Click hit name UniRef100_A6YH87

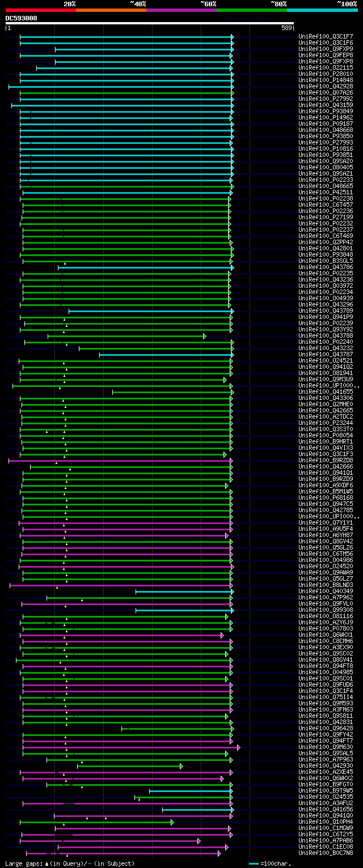pyautogui.click(x=326, y=535)
